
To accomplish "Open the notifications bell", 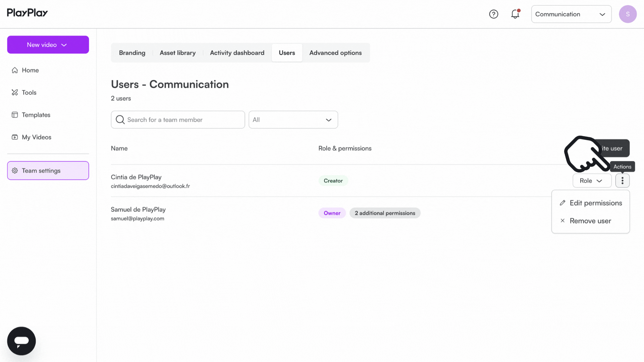I will tap(515, 14).
